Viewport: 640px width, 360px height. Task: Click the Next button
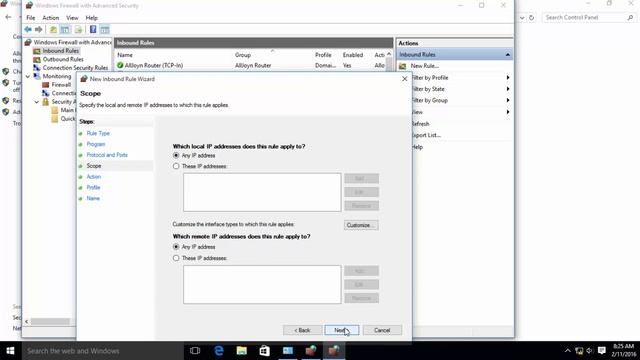[x=342, y=330]
